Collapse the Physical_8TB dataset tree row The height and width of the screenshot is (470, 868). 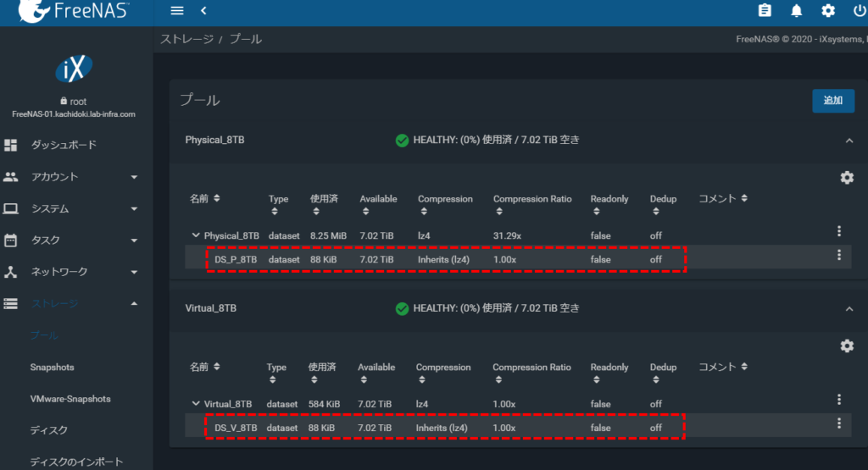point(196,235)
